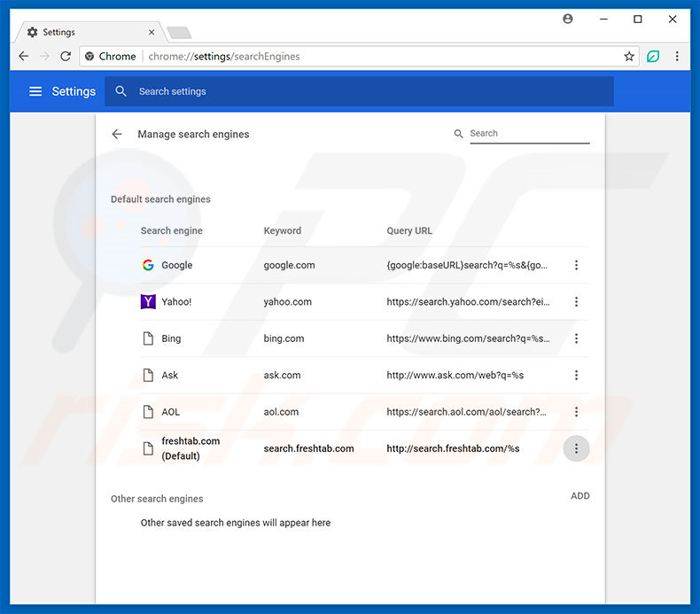This screenshot has height=614, width=700.
Task: Go back from Manage search engines
Action: pos(117,134)
